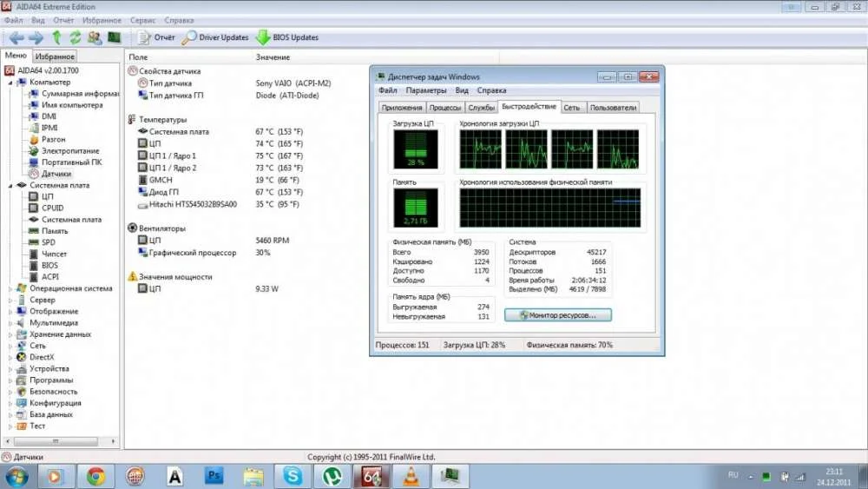Image resolution: width=868 pixels, height=489 pixels.
Task: Expand the Операционная система tree node
Action: coord(10,288)
